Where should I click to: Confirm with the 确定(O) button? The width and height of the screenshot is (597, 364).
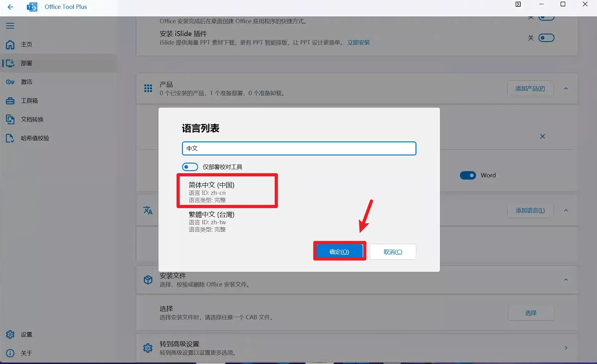tap(339, 252)
